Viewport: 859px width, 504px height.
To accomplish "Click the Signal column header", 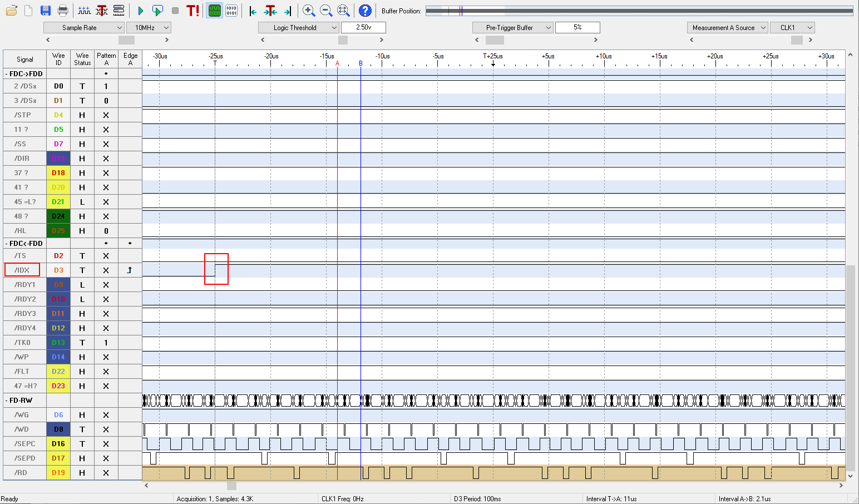I will pyautogui.click(x=24, y=59).
